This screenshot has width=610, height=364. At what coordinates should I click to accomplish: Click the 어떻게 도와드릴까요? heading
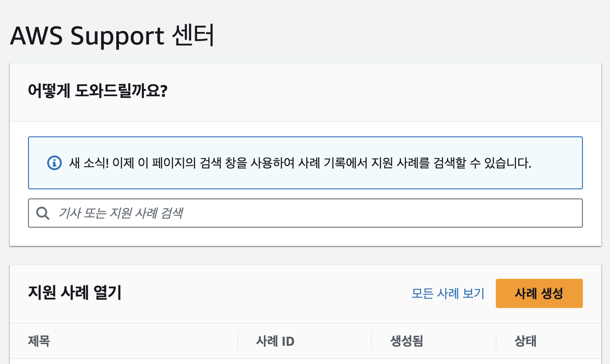tap(97, 91)
